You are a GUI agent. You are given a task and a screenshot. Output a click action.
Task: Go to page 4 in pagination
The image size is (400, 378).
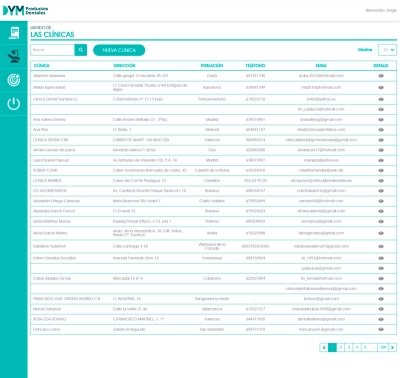pos(357,347)
